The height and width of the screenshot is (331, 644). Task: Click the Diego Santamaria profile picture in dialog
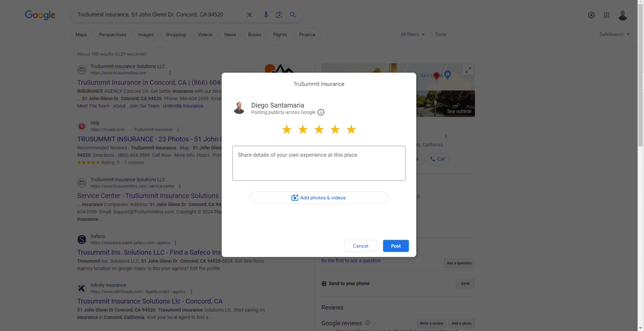(x=239, y=108)
